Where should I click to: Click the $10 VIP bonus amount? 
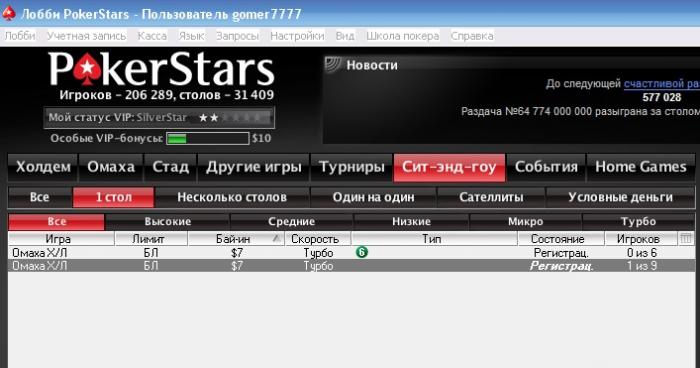[261, 138]
